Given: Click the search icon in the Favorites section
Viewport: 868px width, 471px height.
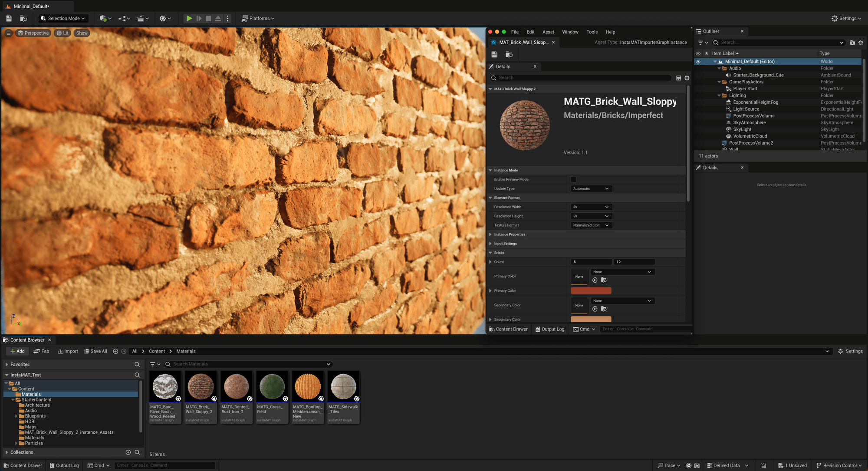Looking at the screenshot, I should 137,364.
